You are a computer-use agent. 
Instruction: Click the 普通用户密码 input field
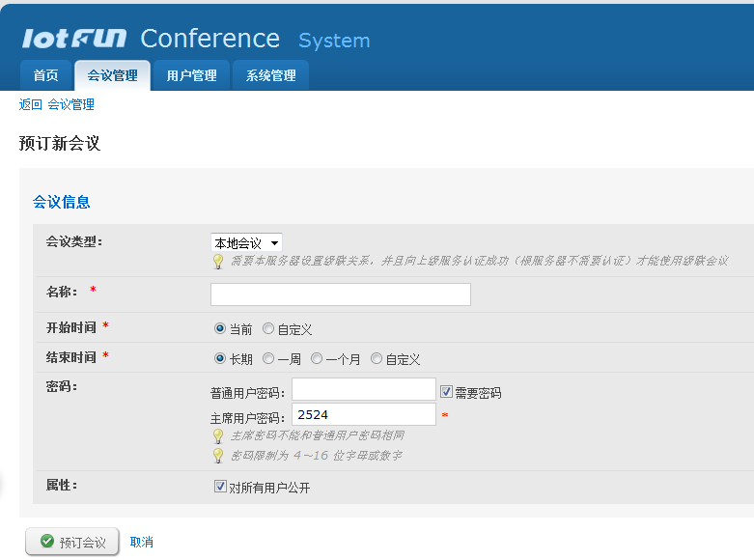click(x=364, y=389)
